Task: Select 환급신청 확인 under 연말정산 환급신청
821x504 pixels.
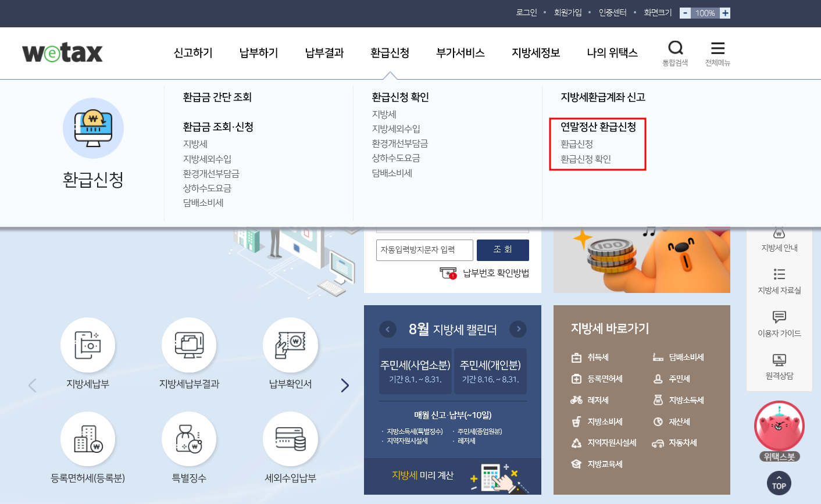Action: 586,159
